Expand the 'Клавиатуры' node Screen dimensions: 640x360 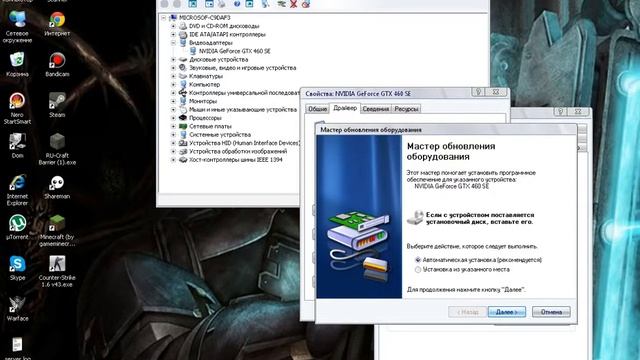tap(173, 76)
